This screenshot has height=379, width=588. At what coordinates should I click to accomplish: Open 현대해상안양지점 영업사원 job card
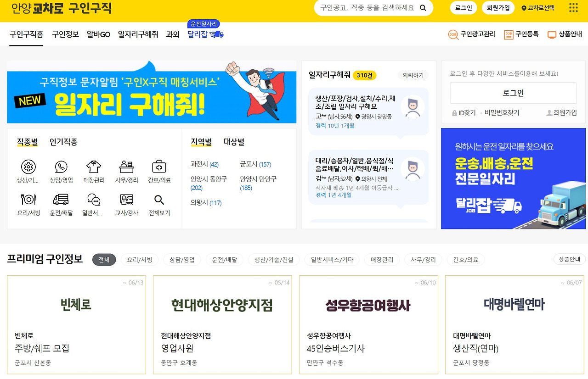[x=222, y=325]
